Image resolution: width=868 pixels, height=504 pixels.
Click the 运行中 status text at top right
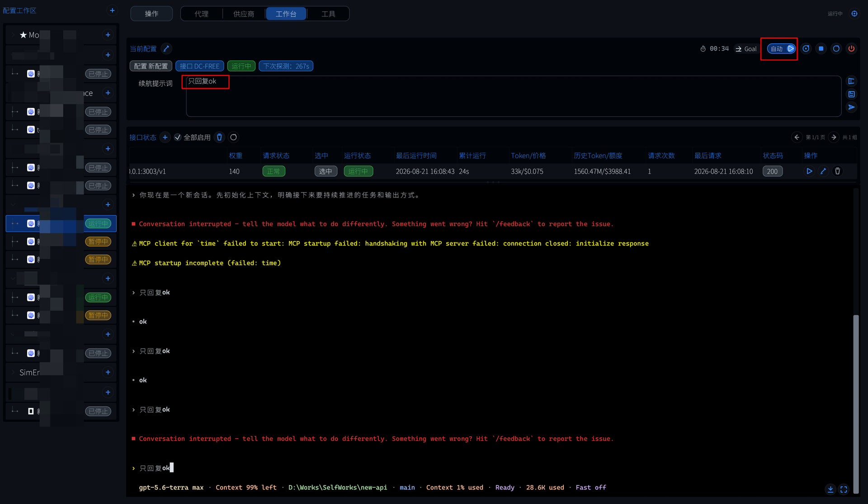[x=835, y=14]
